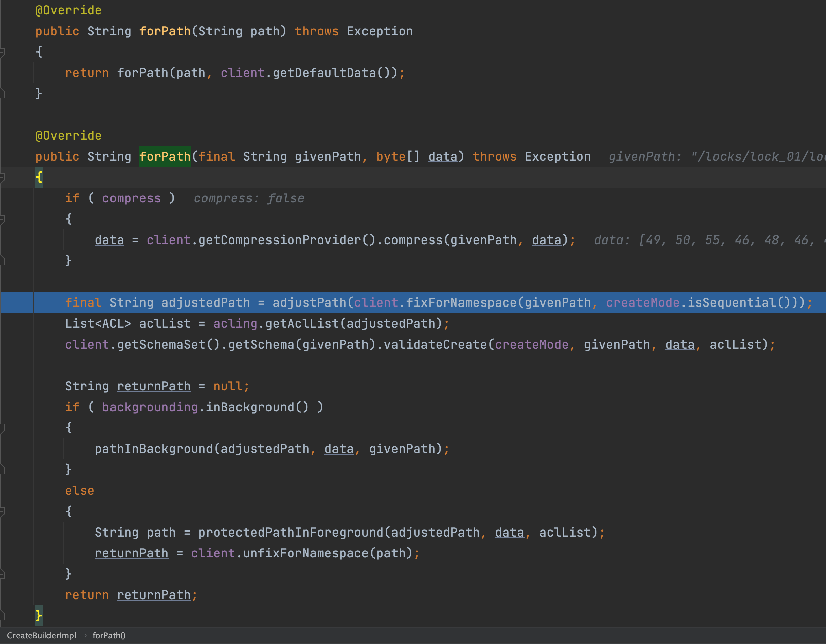Collapse the fold marker at the 'if ( compress )' opening brace
This screenshot has height=644, width=826.
point(2,219)
